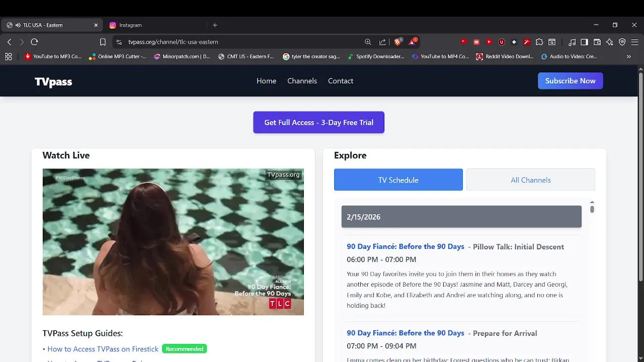
Task: Open site settings icon beside the URL
Action: [x=119, y=42]
